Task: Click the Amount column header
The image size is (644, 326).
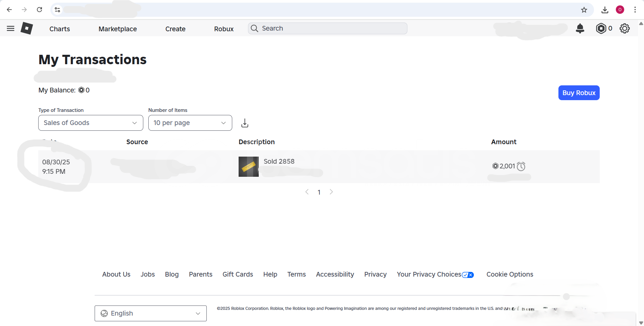Action: pyautogui.click(x=504, y=142)
